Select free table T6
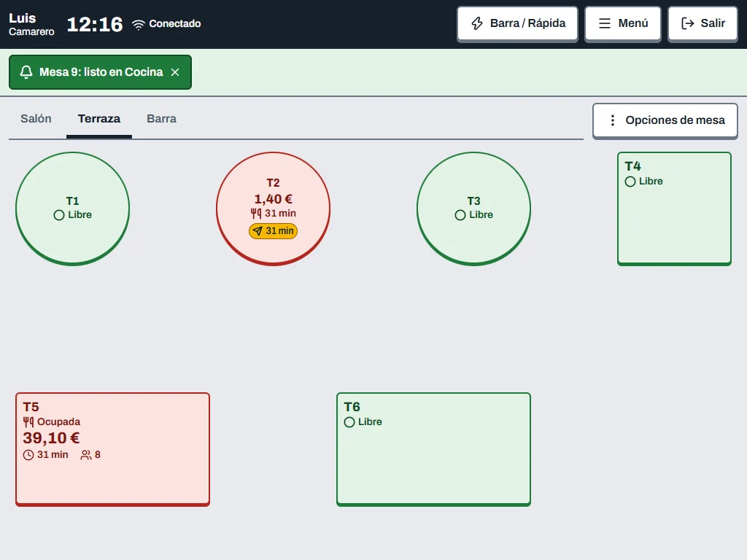The image size is (747, 560). coord(433,449)
